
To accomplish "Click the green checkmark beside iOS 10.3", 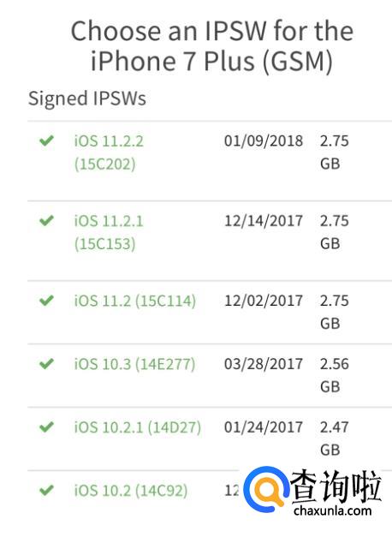I will pos(46,364).
